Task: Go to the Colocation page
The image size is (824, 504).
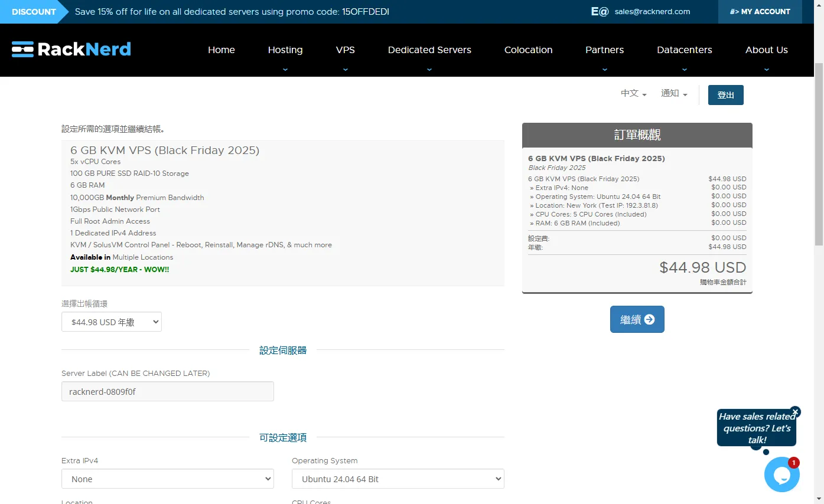Action: 528,50
